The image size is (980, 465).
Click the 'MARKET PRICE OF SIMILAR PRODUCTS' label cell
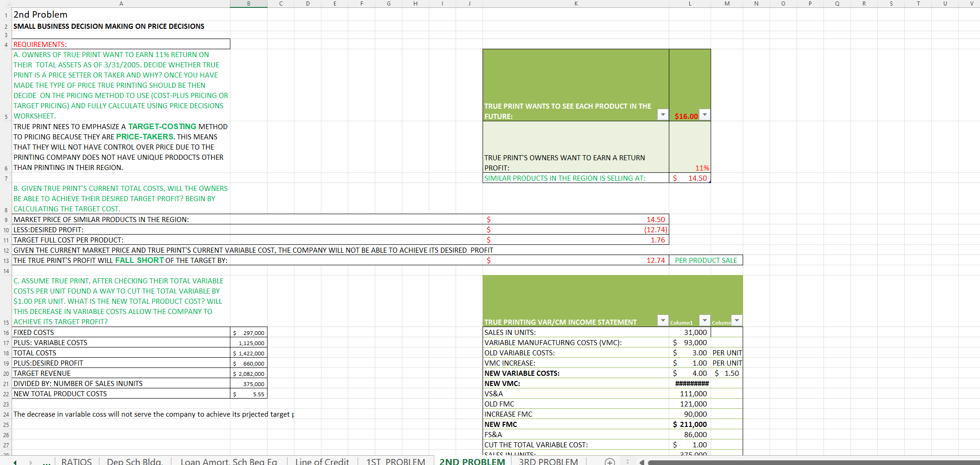coord(121,219)
